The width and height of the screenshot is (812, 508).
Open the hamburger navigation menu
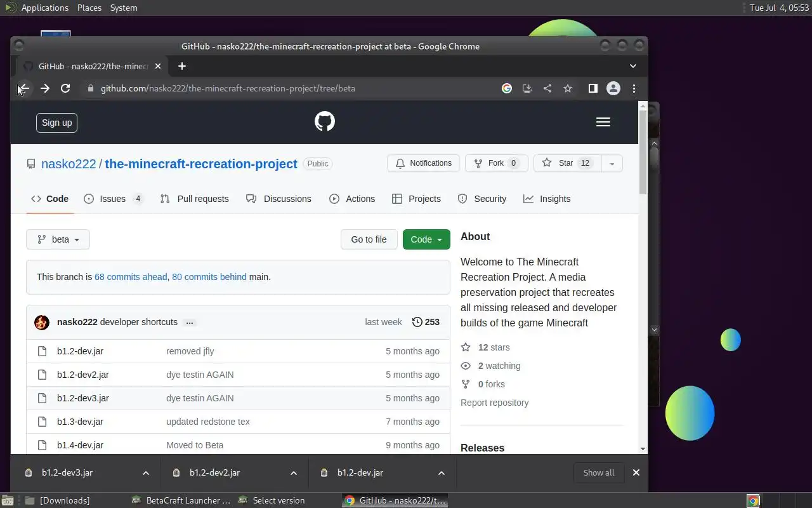click(x=603, y=122)
